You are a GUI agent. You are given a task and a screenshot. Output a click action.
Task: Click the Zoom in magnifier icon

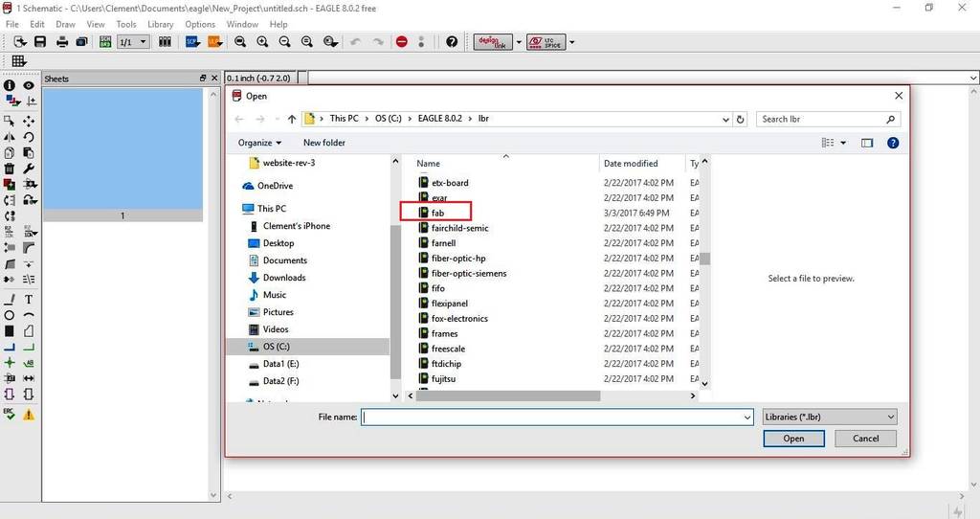click(x=262, y=42)
